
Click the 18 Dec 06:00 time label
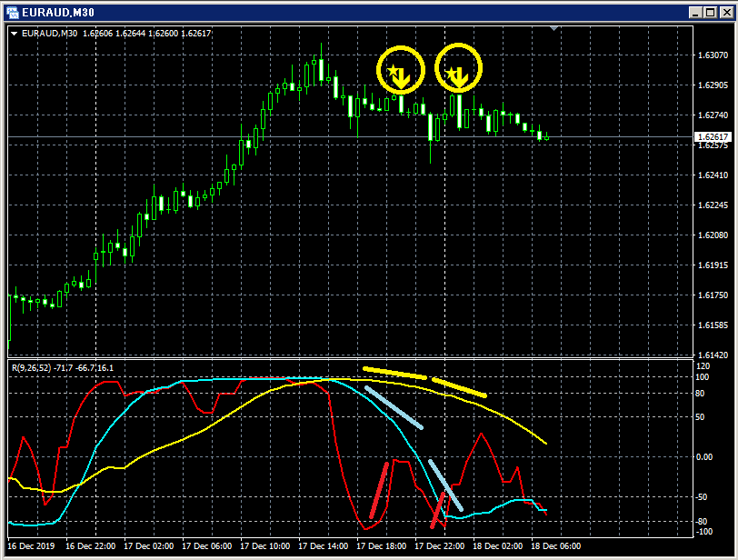556,545
